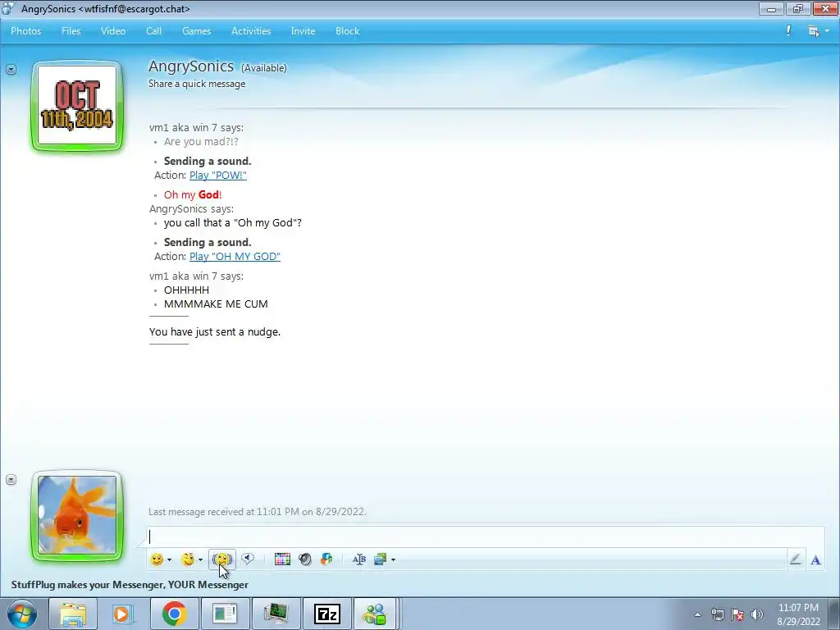The image size is (840, 630).
Task: Open the AB text formatting icon
Action: coord(359,559)
